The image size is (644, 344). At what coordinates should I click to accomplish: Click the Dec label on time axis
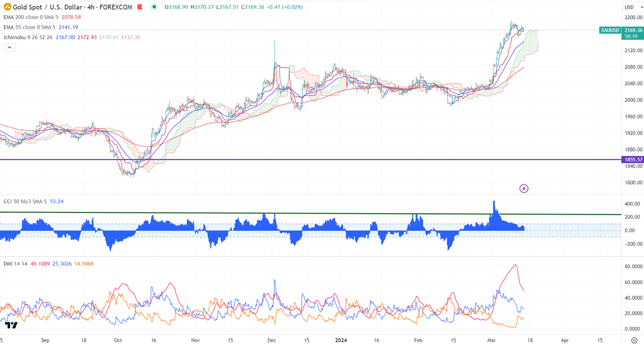[x=272, y=340]
